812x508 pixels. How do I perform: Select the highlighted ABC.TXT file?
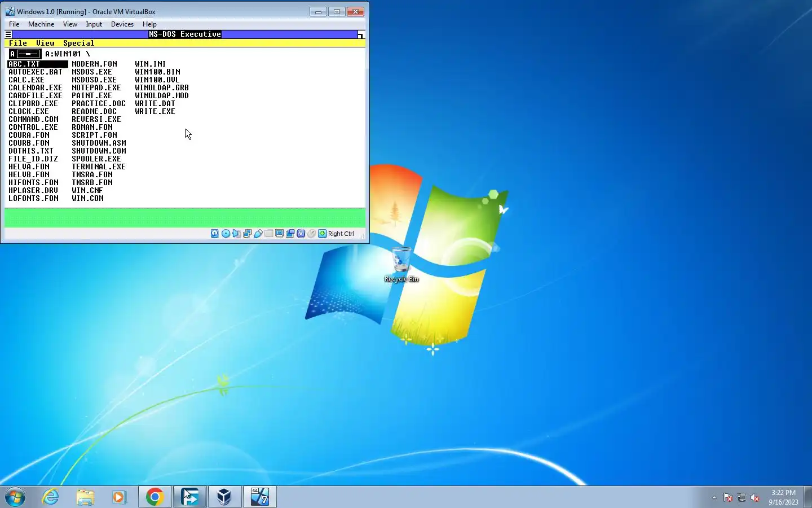pyautogui.click(x=38, y=64)
